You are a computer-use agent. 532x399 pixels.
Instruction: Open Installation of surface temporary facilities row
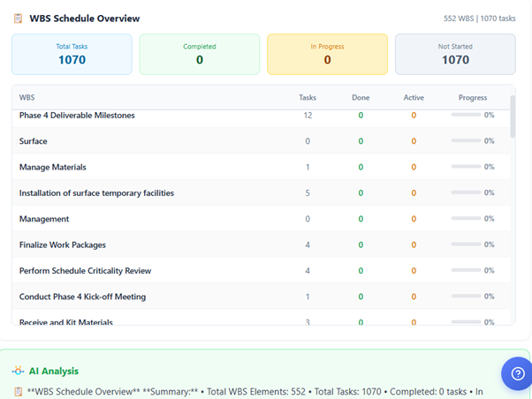coord(96,192)
